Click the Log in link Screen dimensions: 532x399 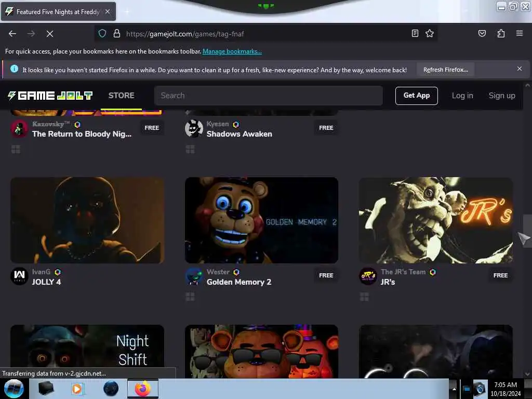[462, 96]
